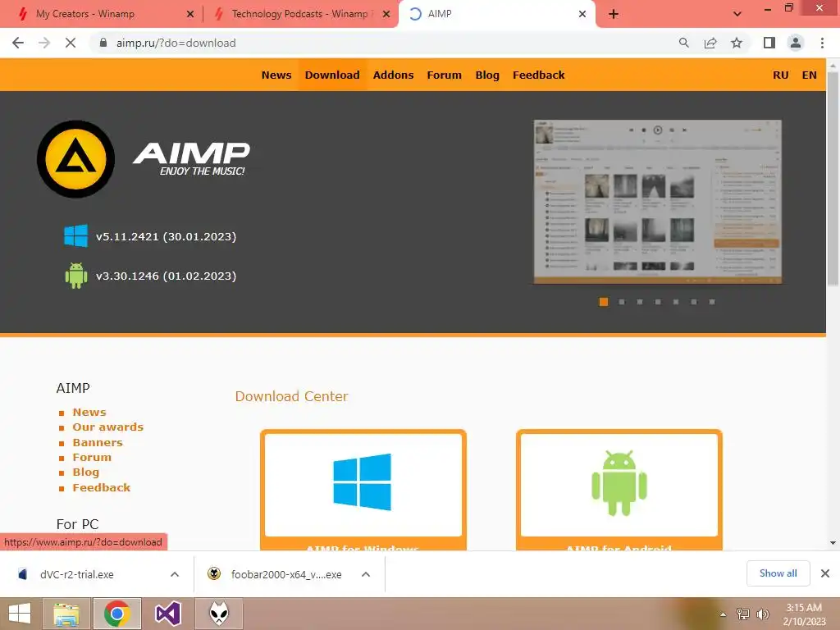840x630 pixels.
Task: Open Banners in the sidebar
Action: 98,442
